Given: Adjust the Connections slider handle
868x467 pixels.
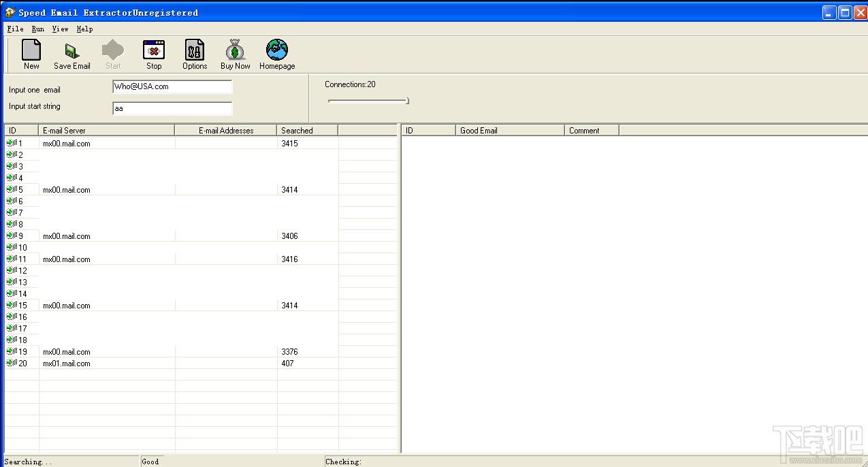Looking at the screenshot, I should pyautogui.click(x=407, y=101).
